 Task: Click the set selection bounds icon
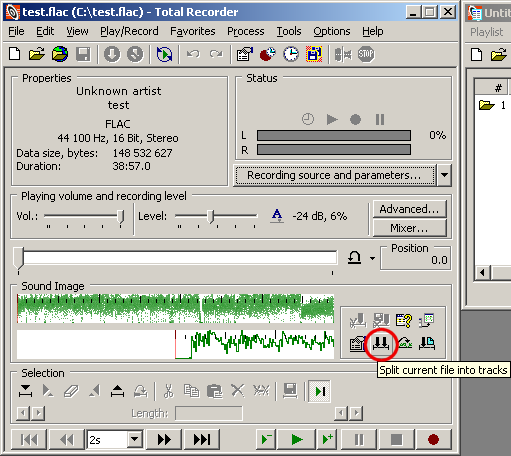point(25,391)
